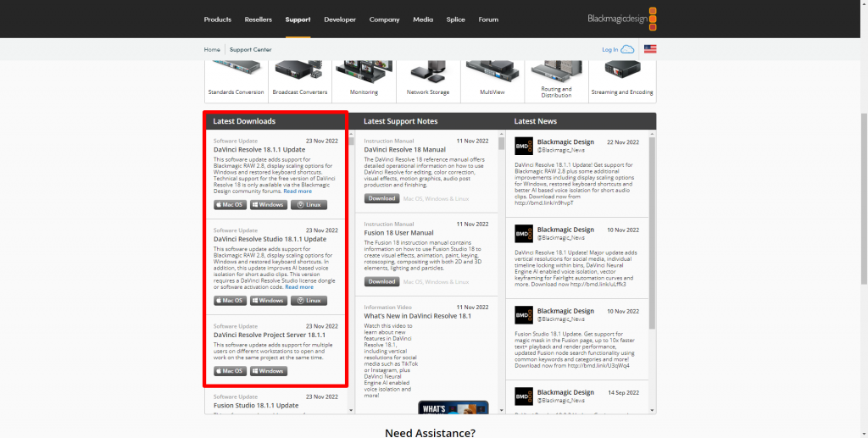Viewport: 868px width, 438px height.
Task: Open the Splice nav link
Action: pos(455,19)
